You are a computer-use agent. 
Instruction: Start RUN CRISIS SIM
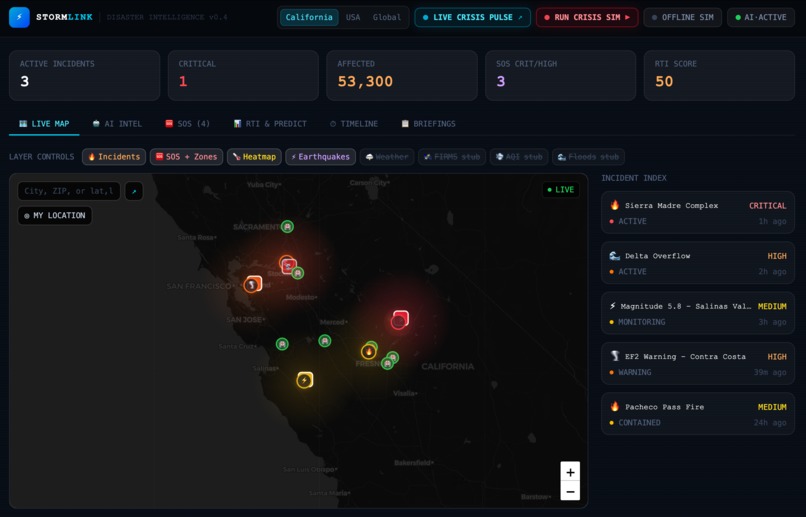[587, 17]
